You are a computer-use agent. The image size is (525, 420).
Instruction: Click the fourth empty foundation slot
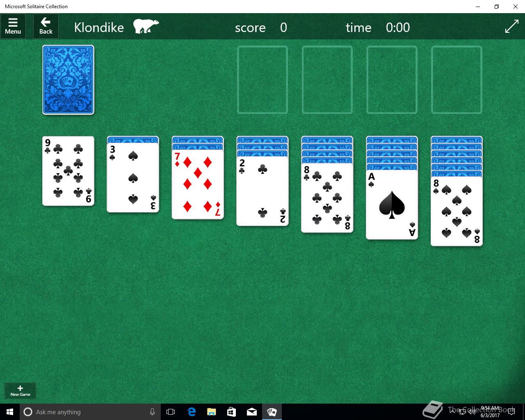click(457, 80)
